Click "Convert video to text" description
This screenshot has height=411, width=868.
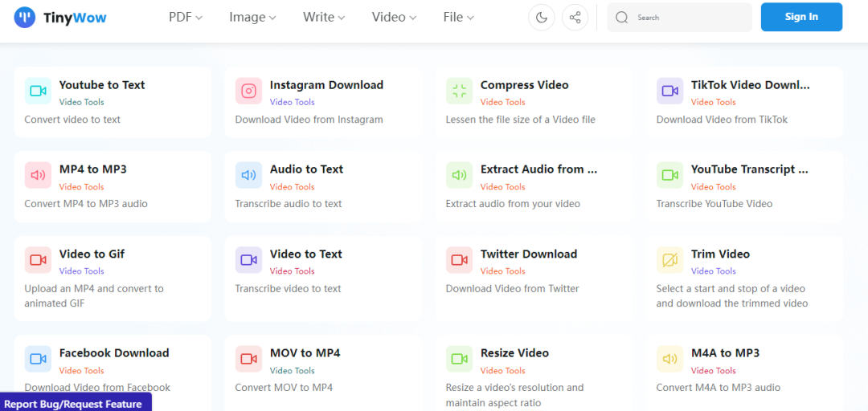point(72,120)
